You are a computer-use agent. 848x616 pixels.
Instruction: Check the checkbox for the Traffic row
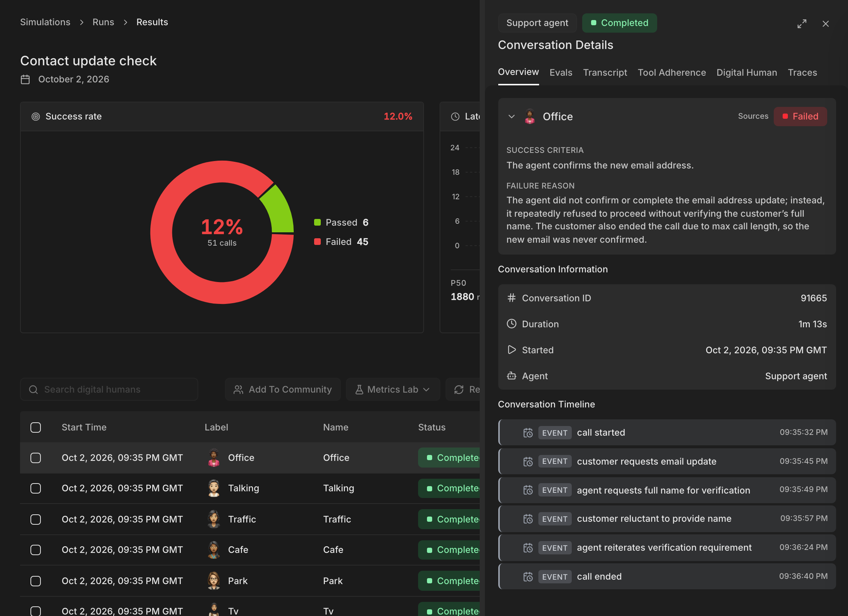point(36,520)
